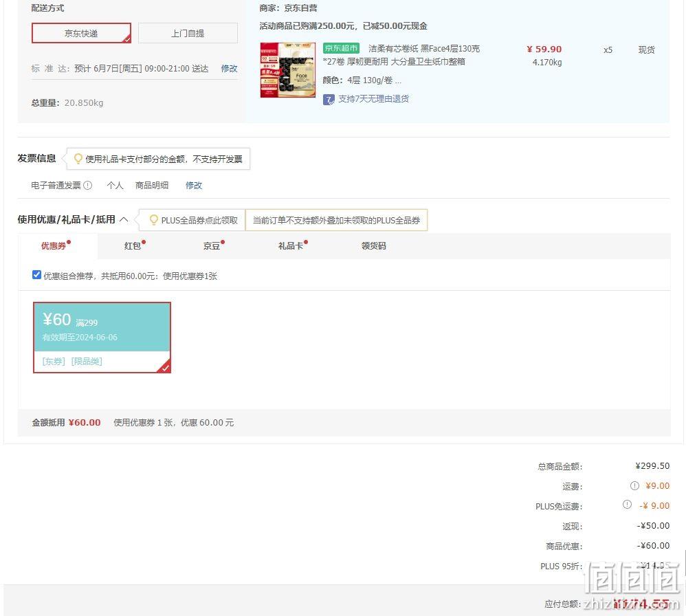This screenshot has height=616, width=686.
Task: Click the 金额抵用 ¥60.00 summary
Action: click(x=66, y=422)
